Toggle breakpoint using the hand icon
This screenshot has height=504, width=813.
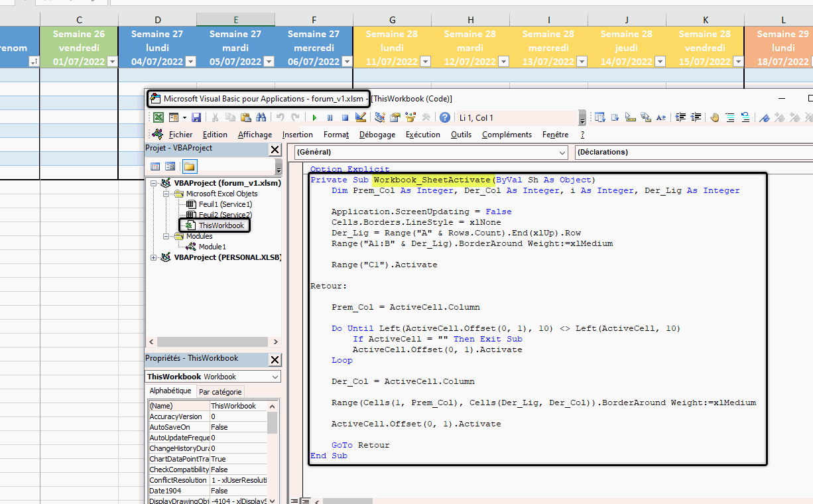click(x=715, y=117)
